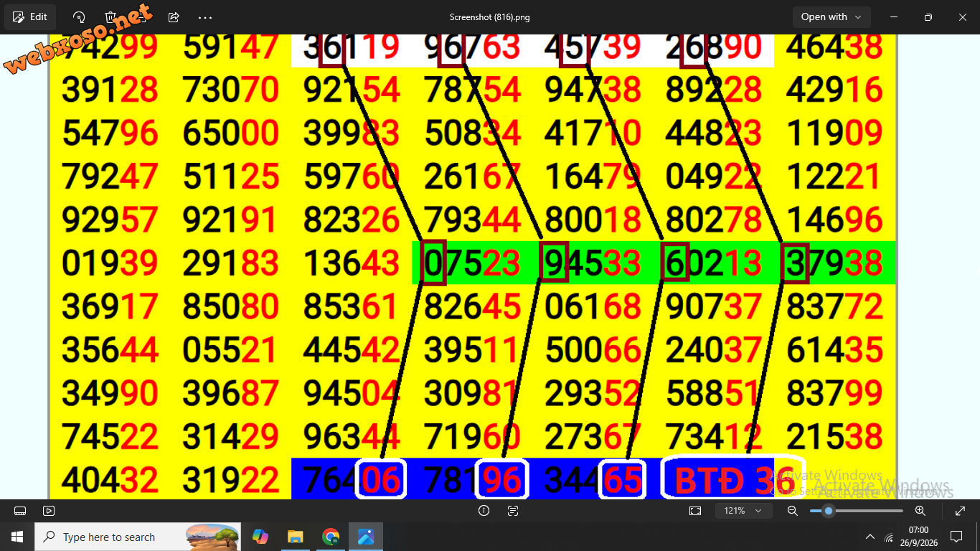Open the Edit image button
The height and width of the screenshot is (551, 980).
[x=30, y=17]
